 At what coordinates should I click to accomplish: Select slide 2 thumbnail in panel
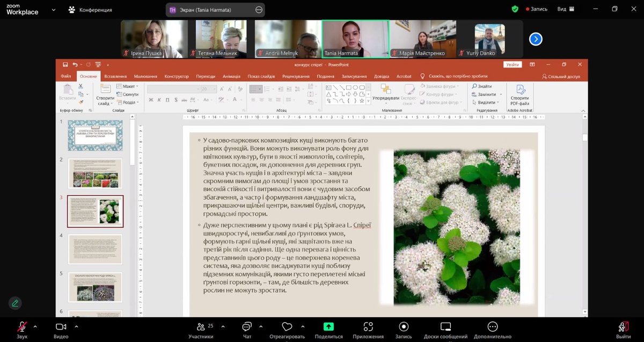coord(96,173)
